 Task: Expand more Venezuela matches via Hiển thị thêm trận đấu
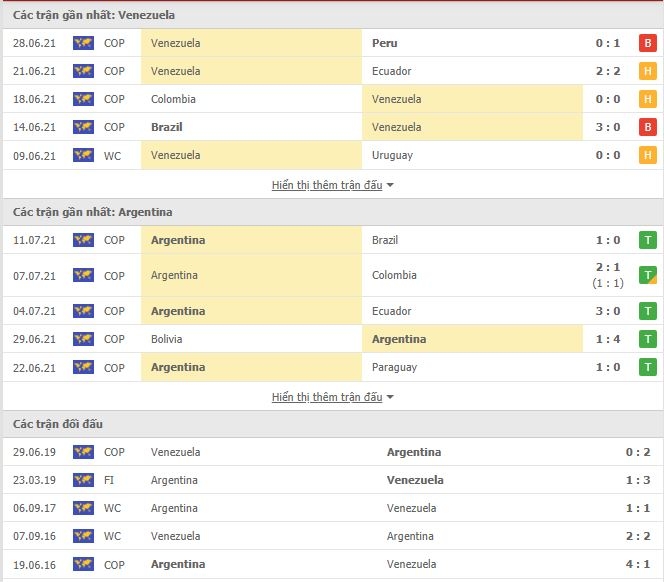click(327, 185)
